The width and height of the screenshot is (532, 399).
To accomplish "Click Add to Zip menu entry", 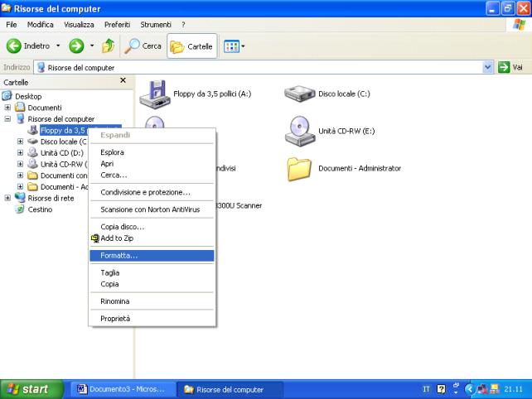I will click(x=116, y=238).
